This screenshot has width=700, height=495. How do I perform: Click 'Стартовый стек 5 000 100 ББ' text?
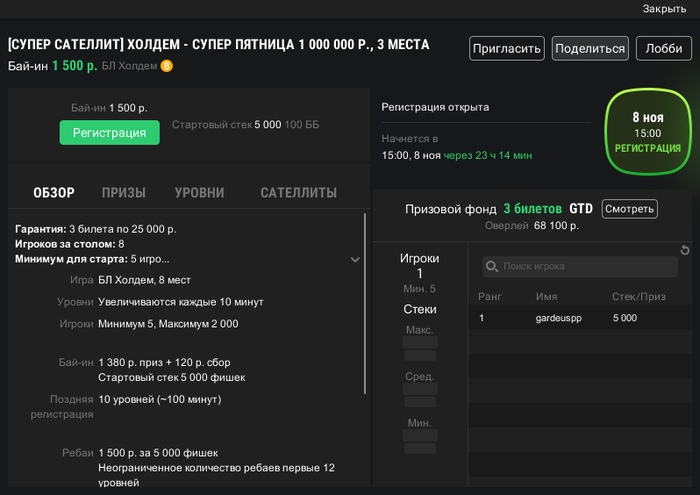(x=246, y=125)
